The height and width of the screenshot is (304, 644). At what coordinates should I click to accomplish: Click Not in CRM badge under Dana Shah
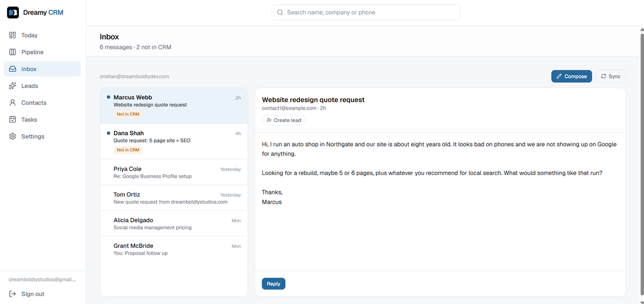(128, 150)
